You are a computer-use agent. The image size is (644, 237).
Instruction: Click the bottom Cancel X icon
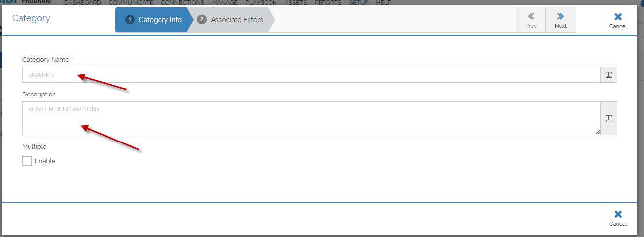[618, 214]
